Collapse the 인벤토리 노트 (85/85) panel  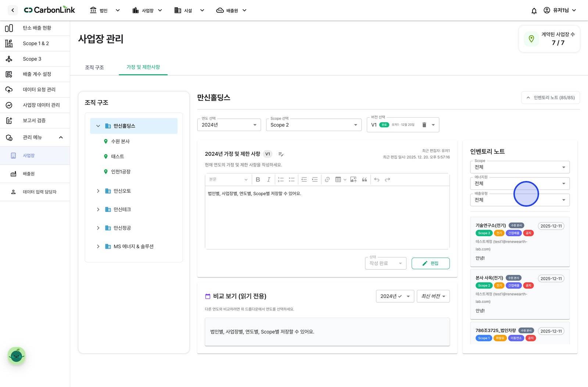[551, 97]
